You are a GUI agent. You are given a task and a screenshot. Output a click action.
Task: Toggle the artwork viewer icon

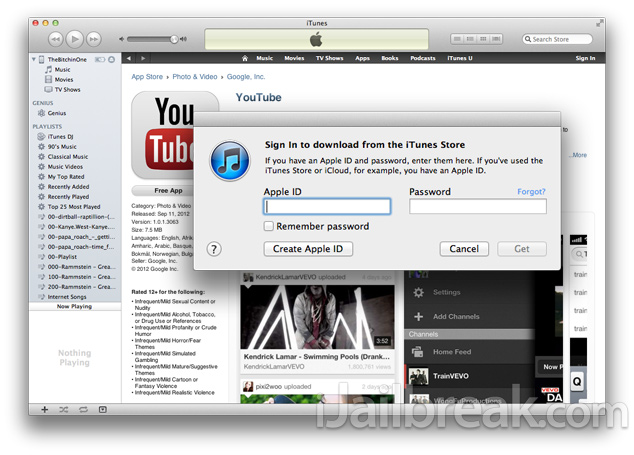tap(103, 409)
